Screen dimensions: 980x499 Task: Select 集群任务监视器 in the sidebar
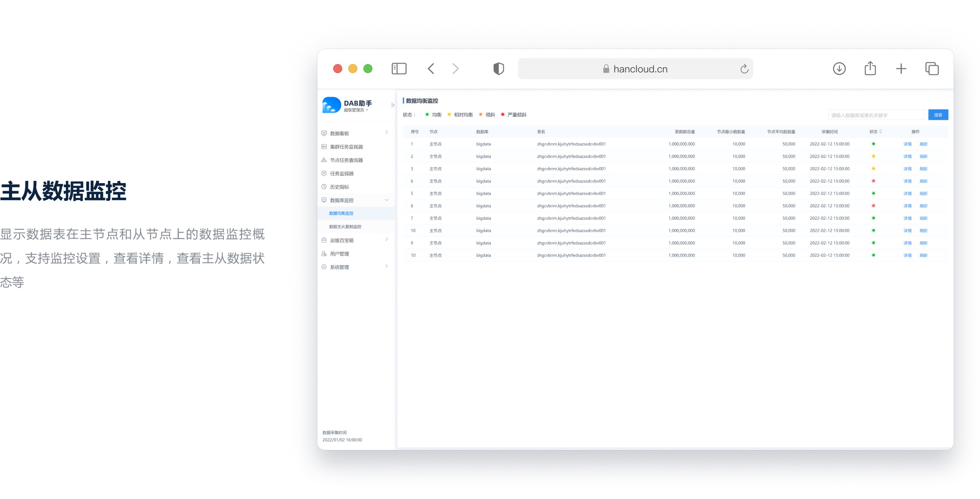346,147
